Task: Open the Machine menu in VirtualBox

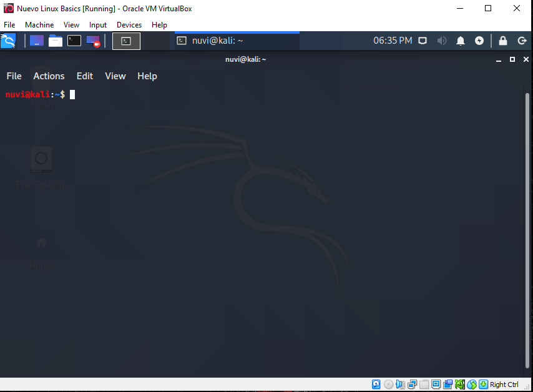Action: tap(39, 25)
